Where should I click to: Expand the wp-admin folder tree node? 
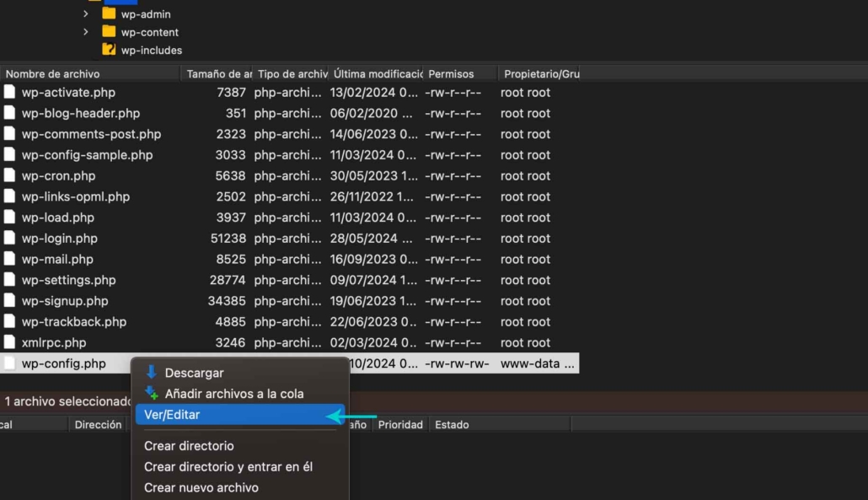(86, 14)
